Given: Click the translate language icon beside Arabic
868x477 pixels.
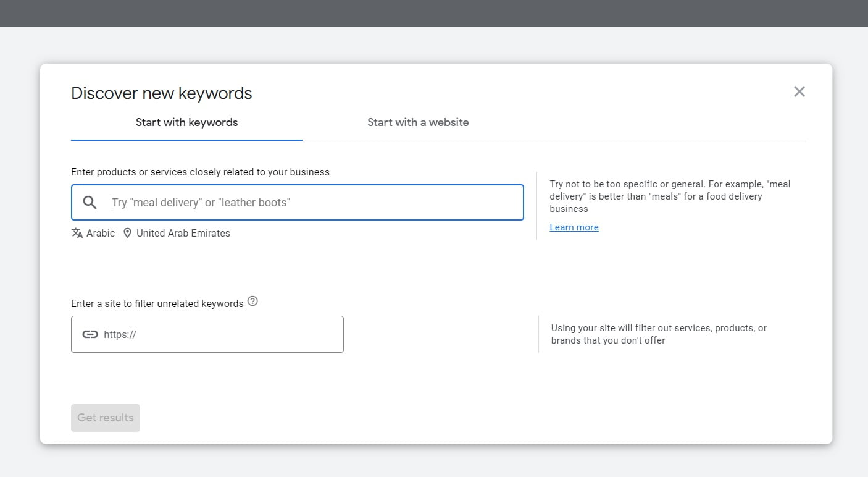Looking at the screenshot, I should (77, 233).
